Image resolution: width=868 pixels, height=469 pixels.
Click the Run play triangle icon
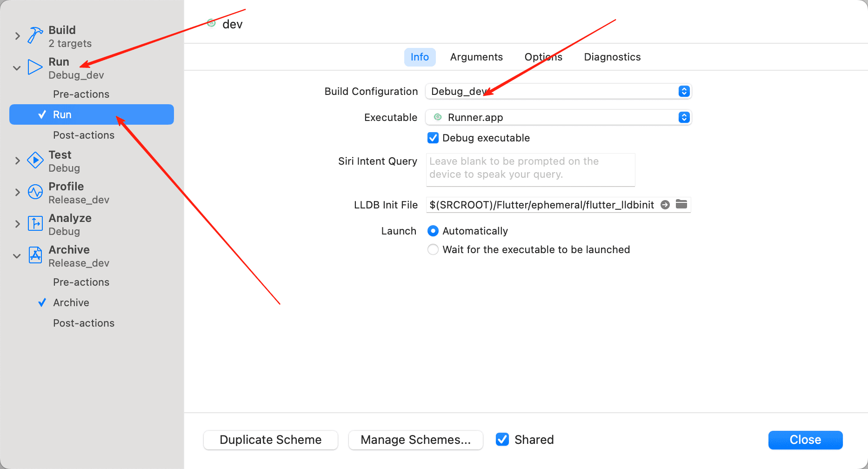click(35, 67)
